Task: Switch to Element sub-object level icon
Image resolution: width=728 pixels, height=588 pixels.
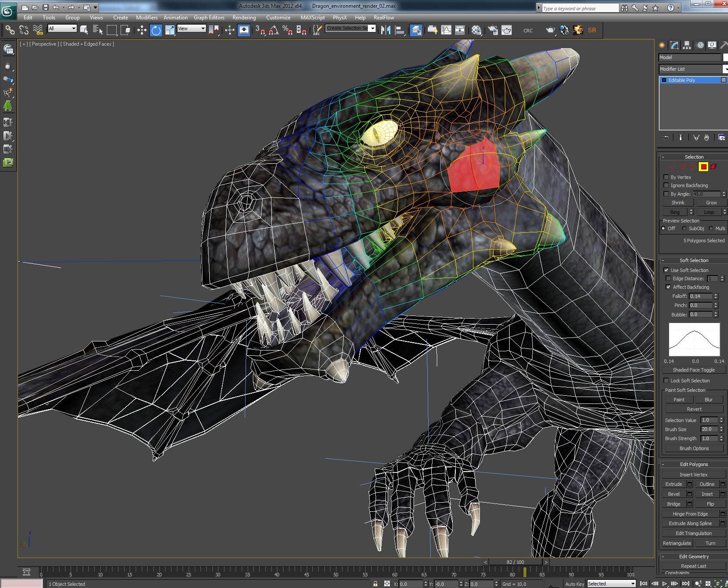Action: pos(713,166)
